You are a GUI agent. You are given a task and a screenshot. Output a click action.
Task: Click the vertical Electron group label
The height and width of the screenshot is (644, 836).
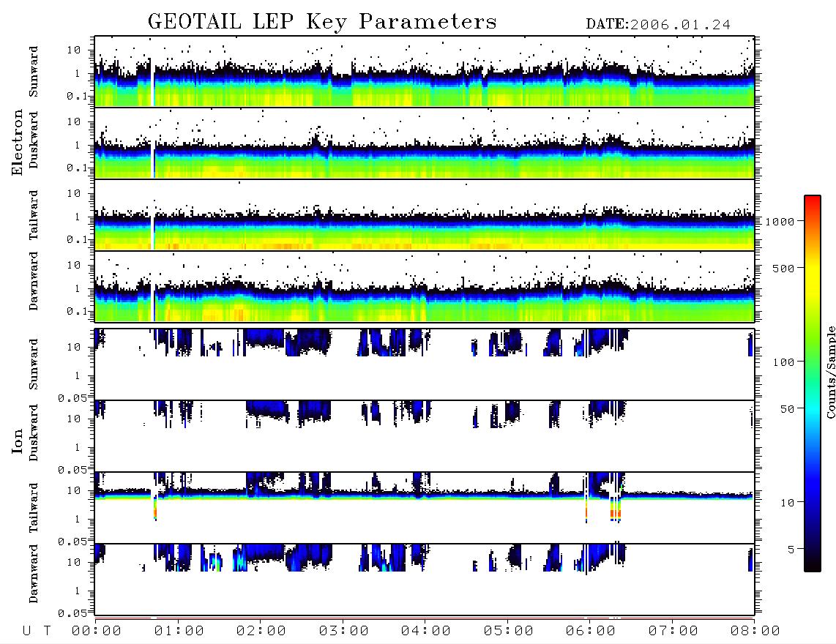click(x=17, y=143)
